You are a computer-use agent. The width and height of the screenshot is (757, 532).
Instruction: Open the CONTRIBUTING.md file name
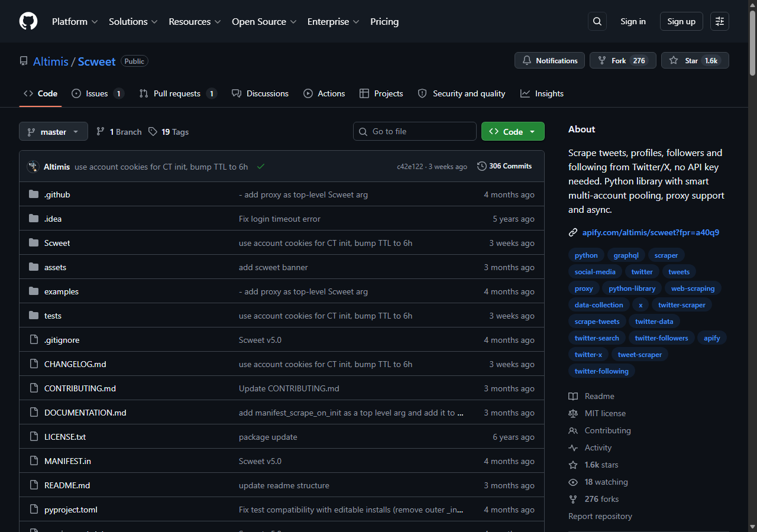80,388
